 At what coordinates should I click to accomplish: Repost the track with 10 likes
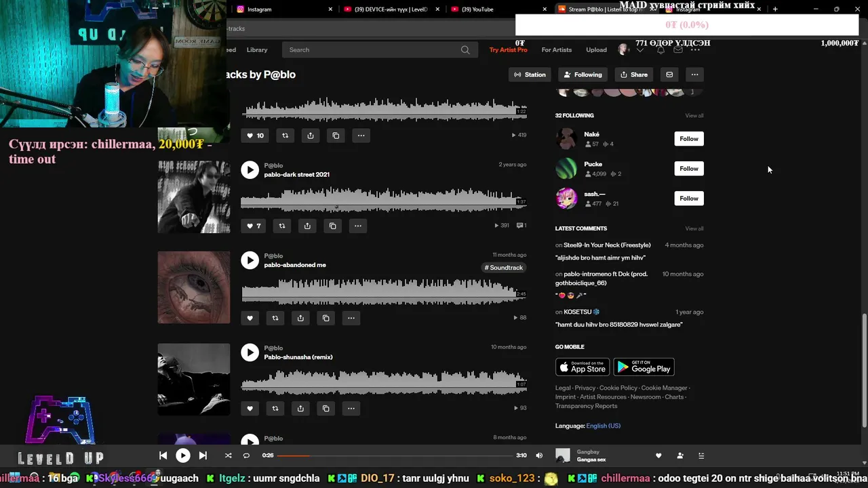285,136
